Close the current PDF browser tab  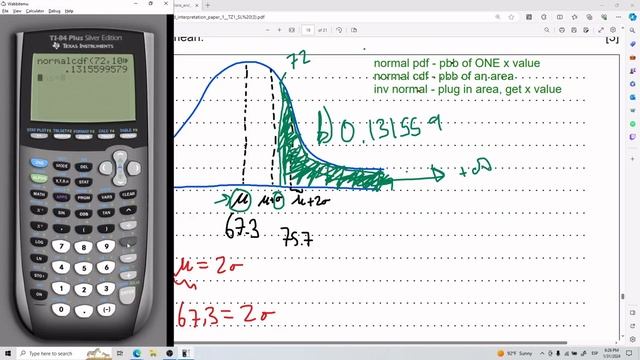coord(196,5)
